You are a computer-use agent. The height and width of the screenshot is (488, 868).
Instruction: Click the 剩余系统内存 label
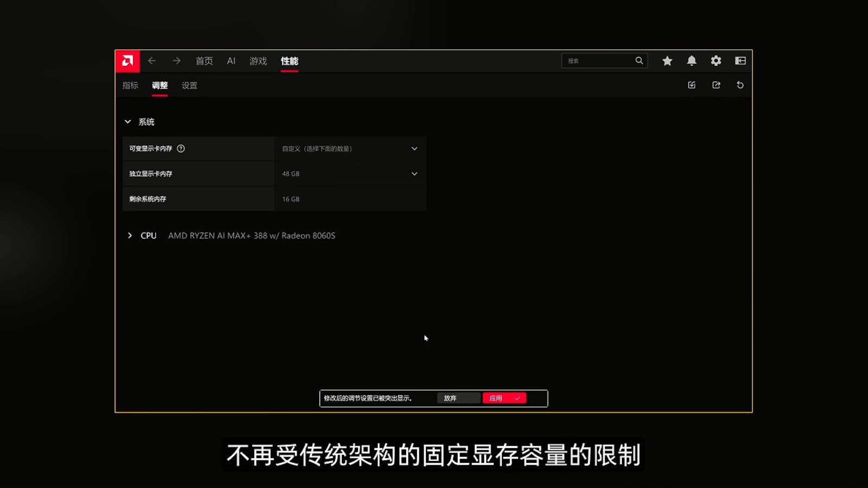[x=148, y=199]
